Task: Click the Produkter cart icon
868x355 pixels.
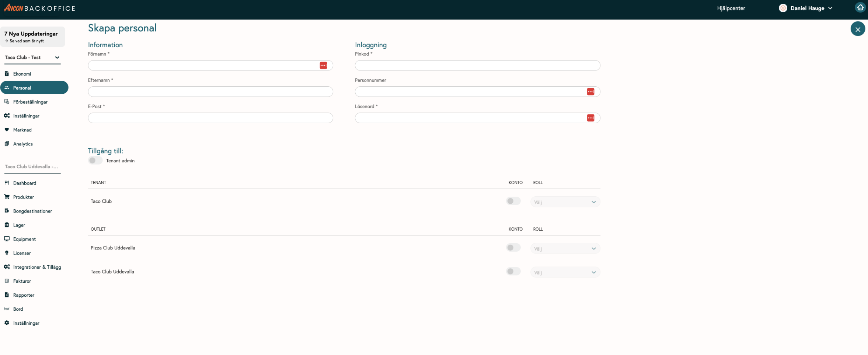Action: (7, 197)
